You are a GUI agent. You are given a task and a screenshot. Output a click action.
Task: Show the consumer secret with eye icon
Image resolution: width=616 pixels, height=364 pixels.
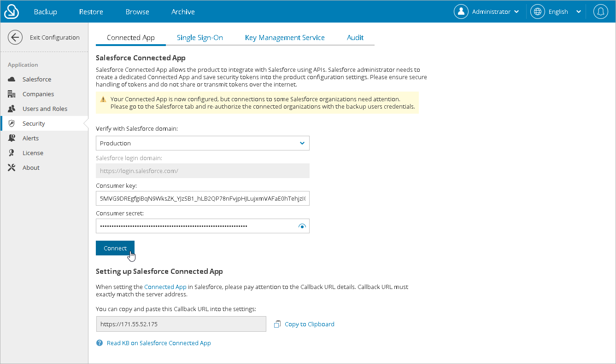click(302, 226)
